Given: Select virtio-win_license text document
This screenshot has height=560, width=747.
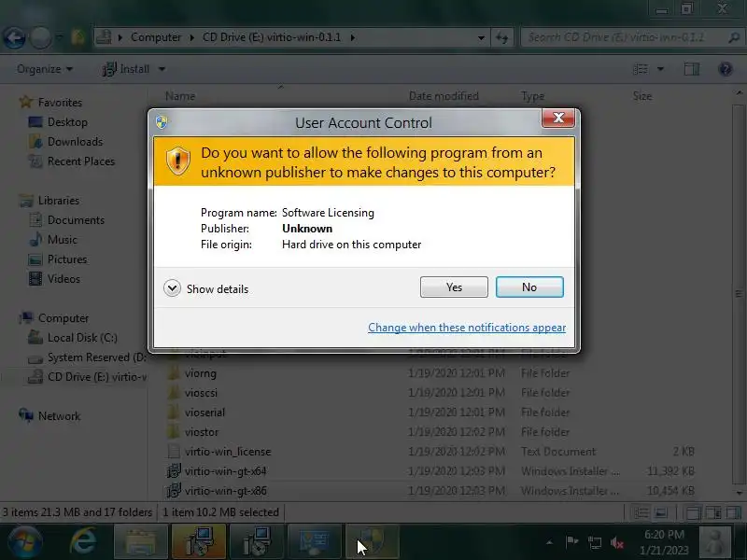Looking at the screenshot, I should coord(228,452).
